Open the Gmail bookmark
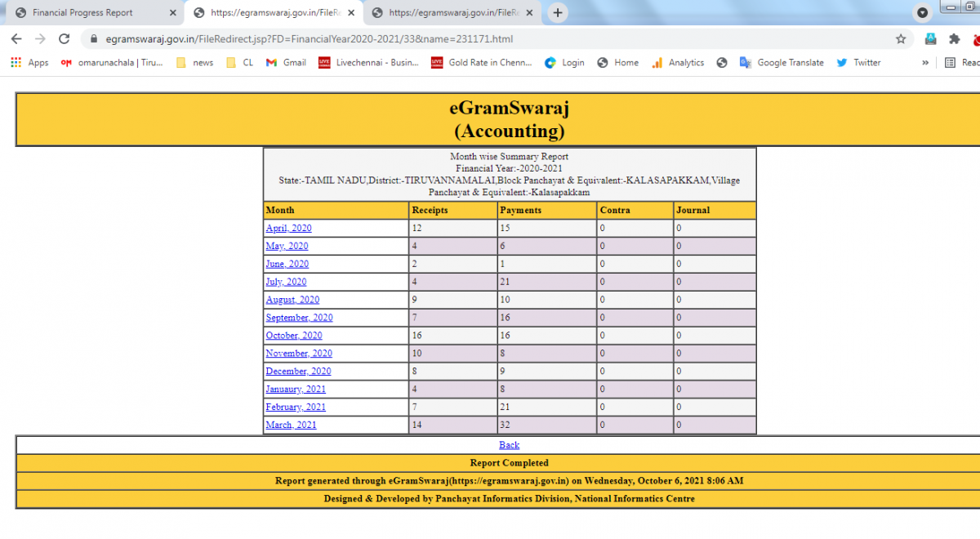This screenshot has height=539, width=980. coord(286,63)
